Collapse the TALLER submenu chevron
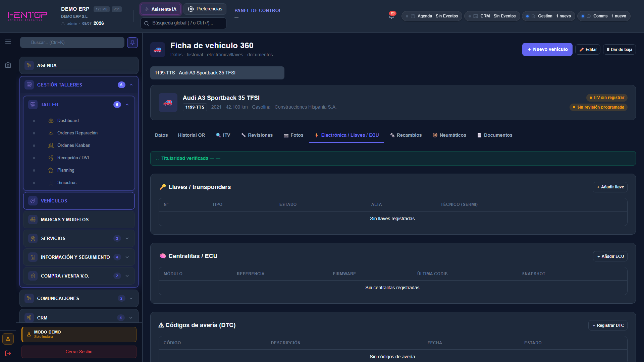The width and height of the screenshot is (644, 362). coord(127,105)
